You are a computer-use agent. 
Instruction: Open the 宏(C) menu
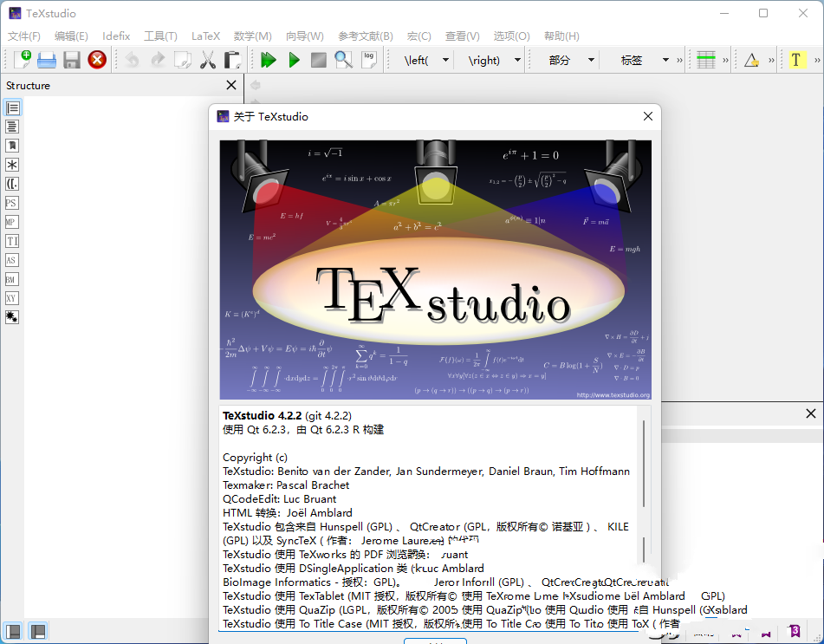point(418,36)
